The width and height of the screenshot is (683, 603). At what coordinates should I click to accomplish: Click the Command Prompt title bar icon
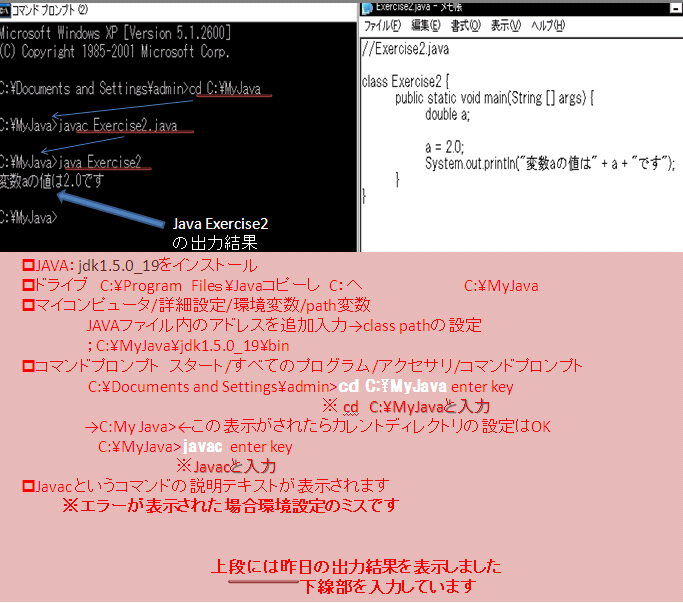[x=5, y=10]
